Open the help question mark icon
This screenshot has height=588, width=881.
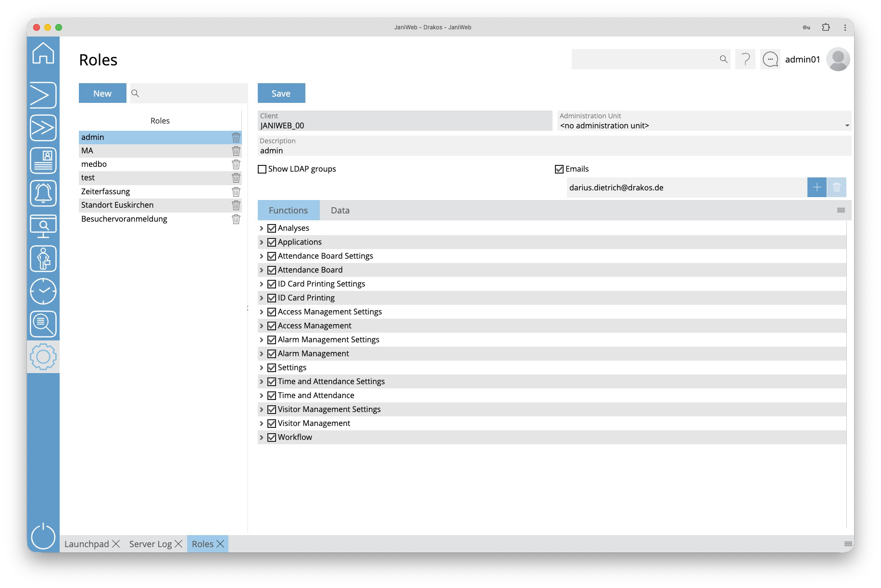(745, 60)
